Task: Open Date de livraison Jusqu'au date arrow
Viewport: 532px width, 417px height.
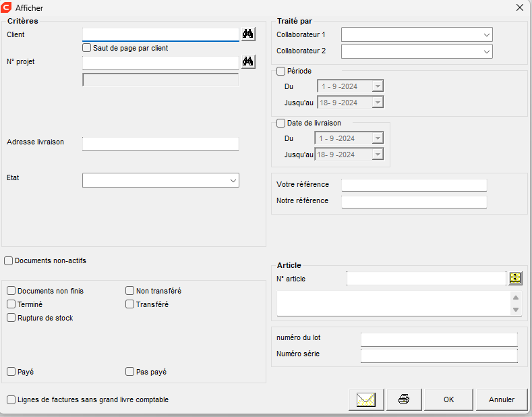Action: tap(378, 155)
